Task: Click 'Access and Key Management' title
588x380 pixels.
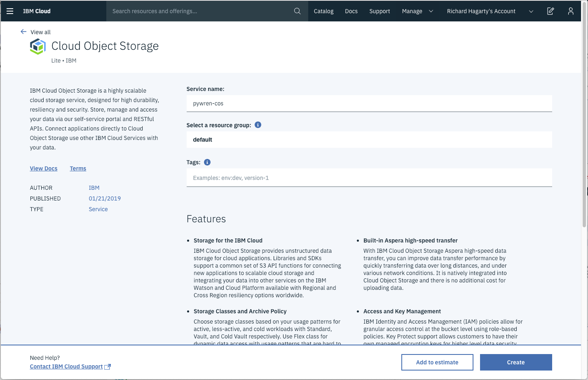Action: click(x=402, y=311)
